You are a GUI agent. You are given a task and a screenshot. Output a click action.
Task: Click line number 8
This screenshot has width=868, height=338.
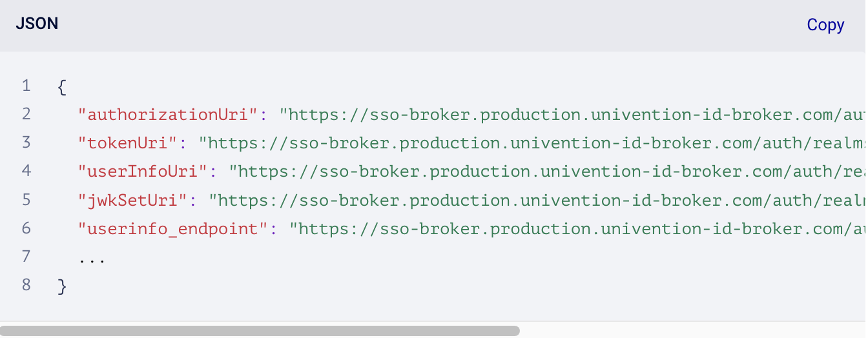(x=26, y=285)
